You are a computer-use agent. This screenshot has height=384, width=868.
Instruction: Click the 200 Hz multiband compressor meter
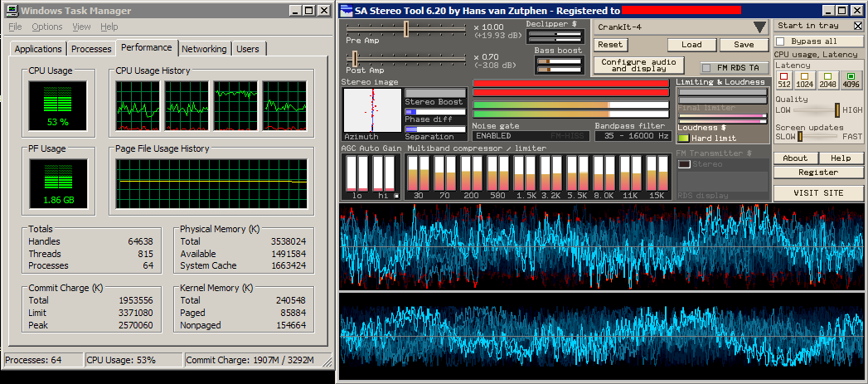pos(472,173)
